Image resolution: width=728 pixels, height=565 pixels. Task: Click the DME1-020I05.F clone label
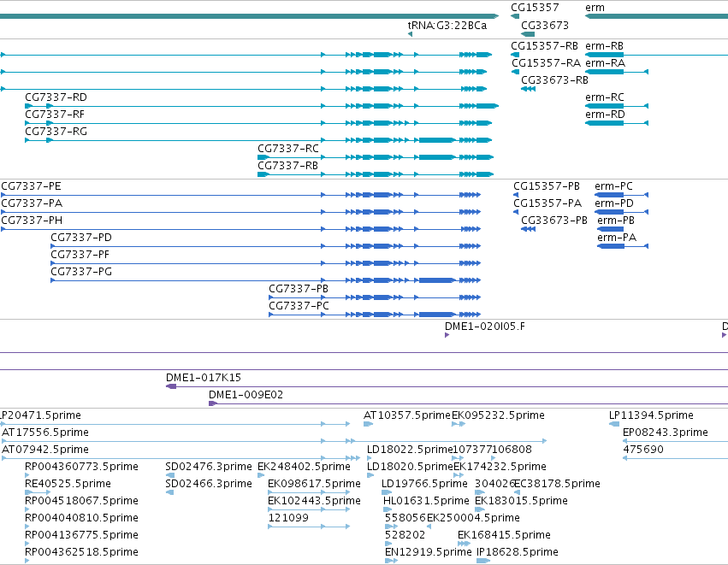(485, 327)
